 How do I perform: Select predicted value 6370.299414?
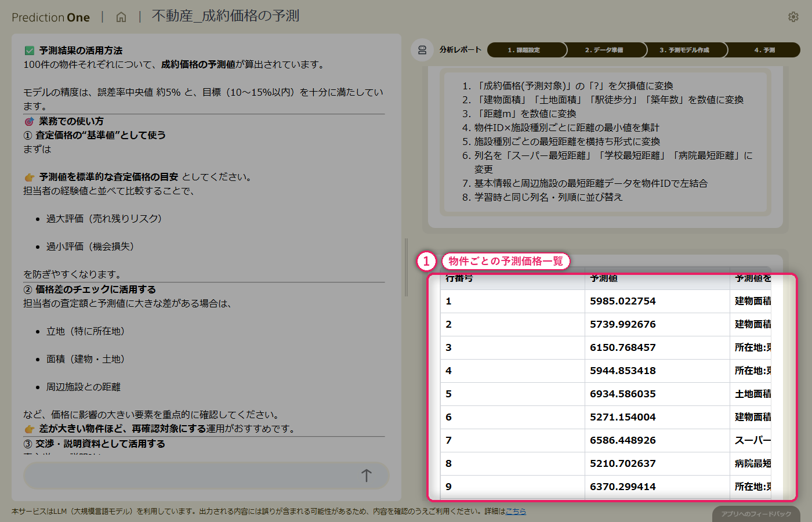click(x=623, y=487)
